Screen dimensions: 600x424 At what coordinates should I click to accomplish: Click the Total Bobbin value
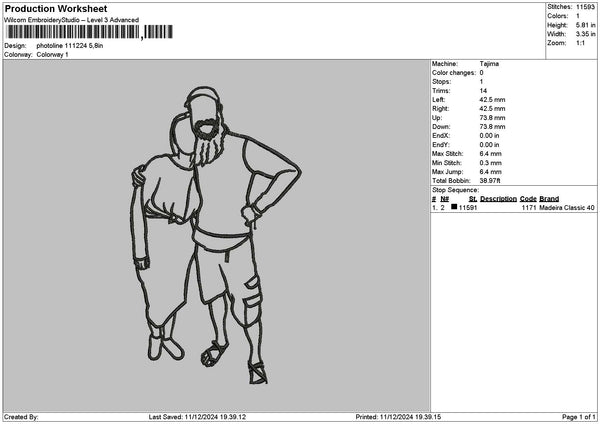490,181
